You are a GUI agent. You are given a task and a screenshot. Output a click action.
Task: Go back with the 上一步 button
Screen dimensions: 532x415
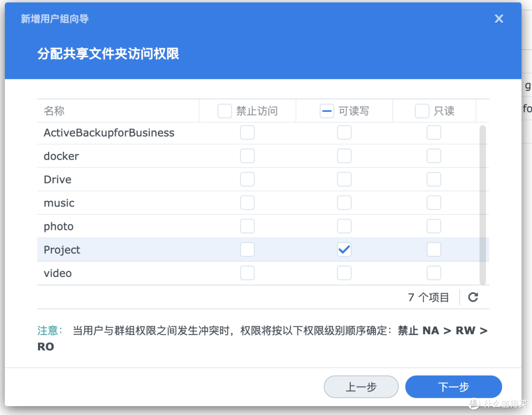point(361,387)
